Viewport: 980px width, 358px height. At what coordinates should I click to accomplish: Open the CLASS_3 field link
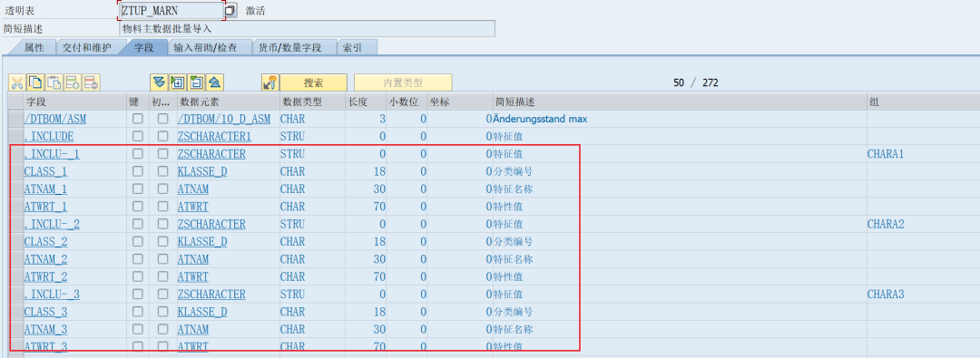(45, 311)
